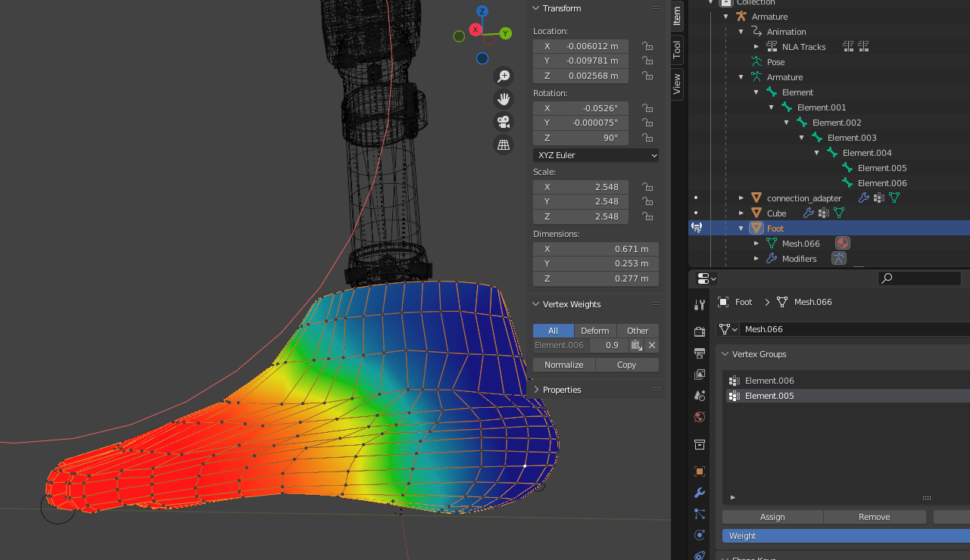Click the viewport pan hand icon
970x560 pixels.
(503, 98)
